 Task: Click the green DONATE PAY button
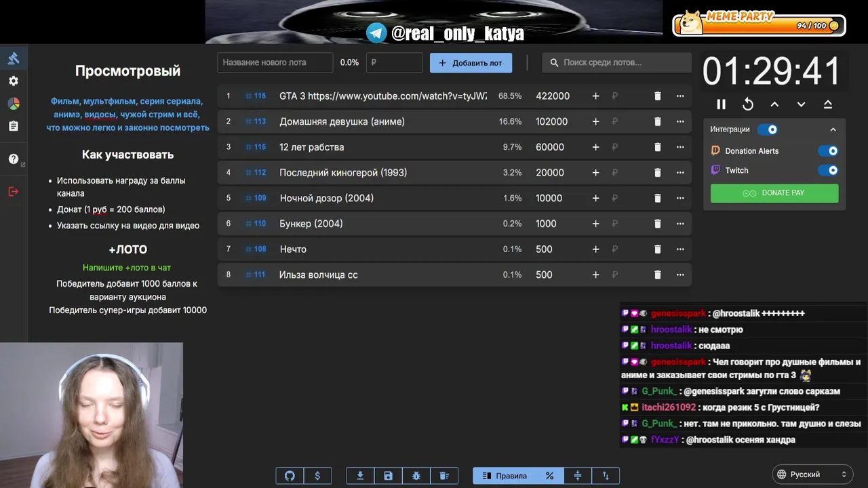[774, 193]
